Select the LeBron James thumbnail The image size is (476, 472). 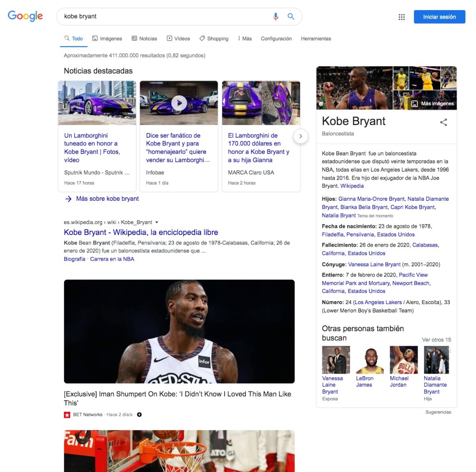click(370, 359)
